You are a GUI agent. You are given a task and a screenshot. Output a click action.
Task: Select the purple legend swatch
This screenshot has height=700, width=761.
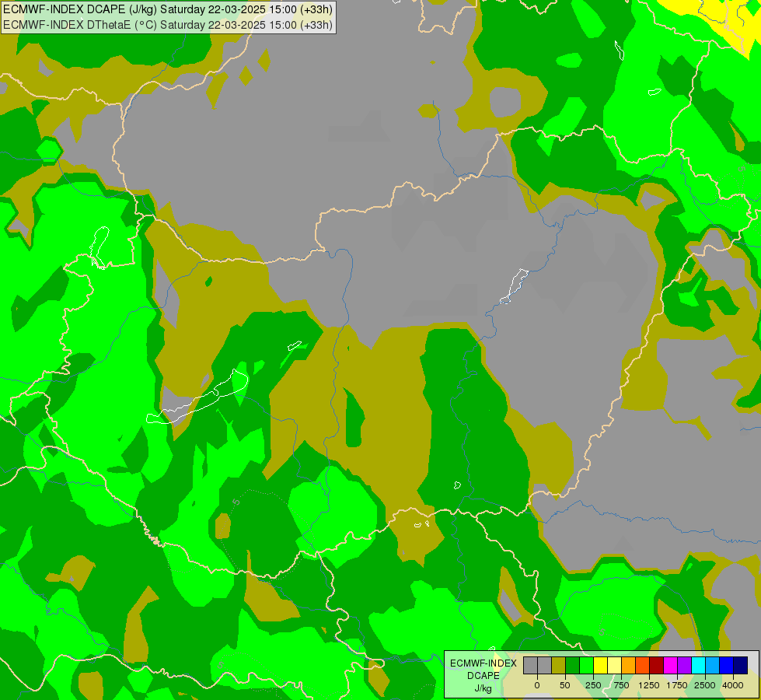click(x=685, y=665)
